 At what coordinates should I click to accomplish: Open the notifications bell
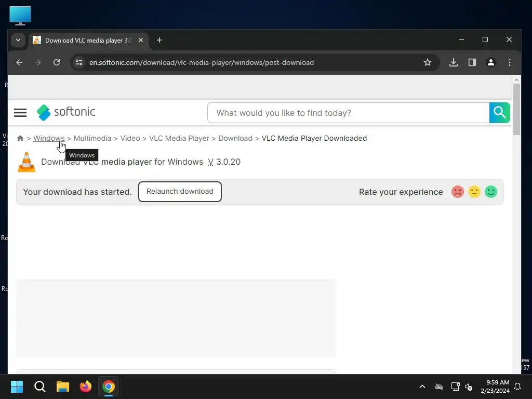point(517,387)
